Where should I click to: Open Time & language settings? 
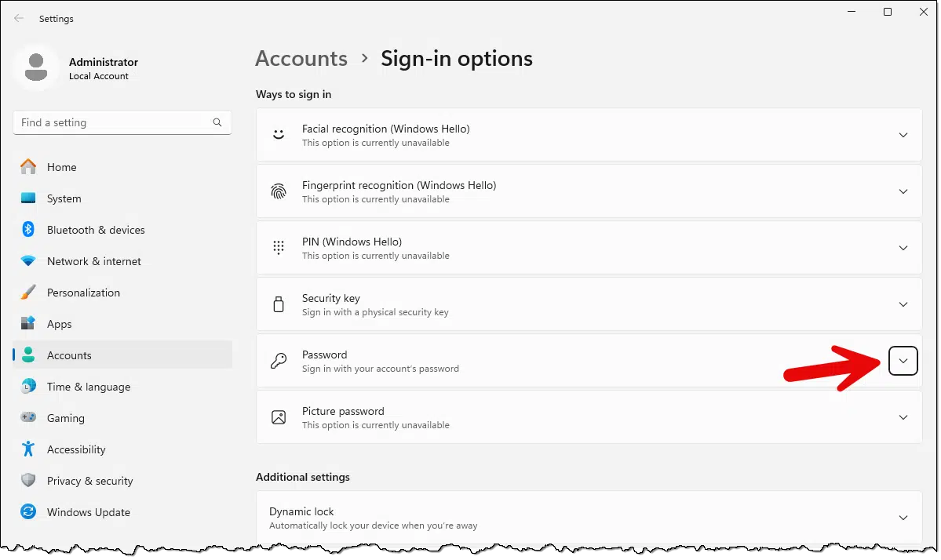(122, 387)
